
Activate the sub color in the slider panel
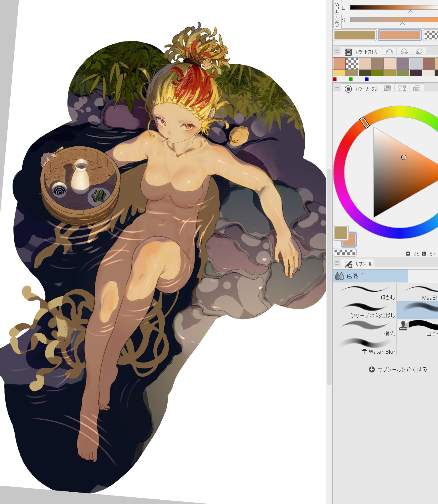tap(399, 35)
